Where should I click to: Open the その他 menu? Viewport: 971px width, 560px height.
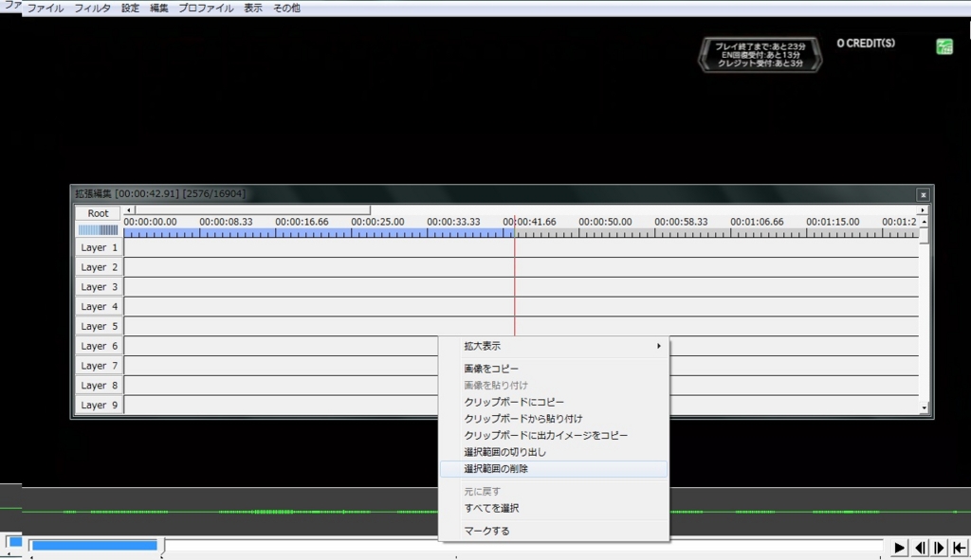285,7
